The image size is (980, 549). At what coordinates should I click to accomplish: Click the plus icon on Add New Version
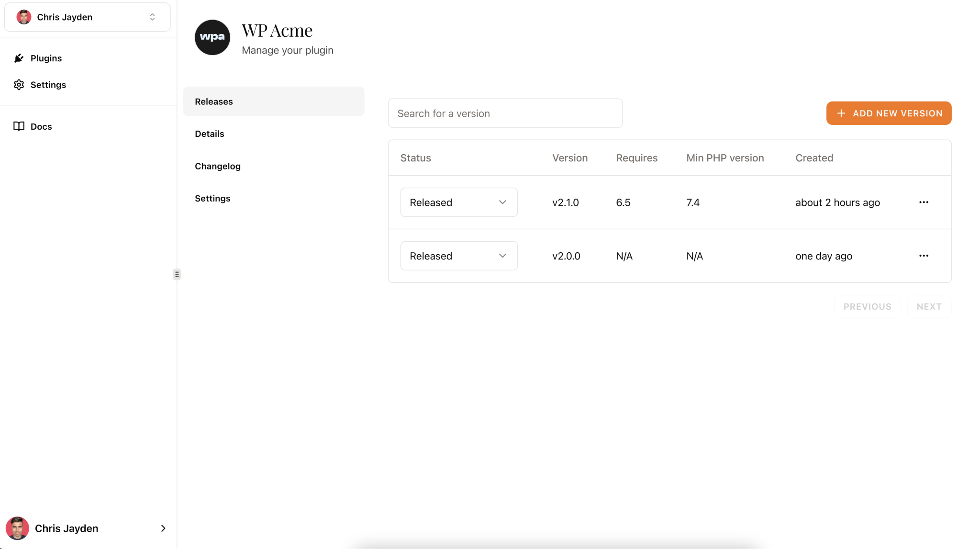coord(841,113)
